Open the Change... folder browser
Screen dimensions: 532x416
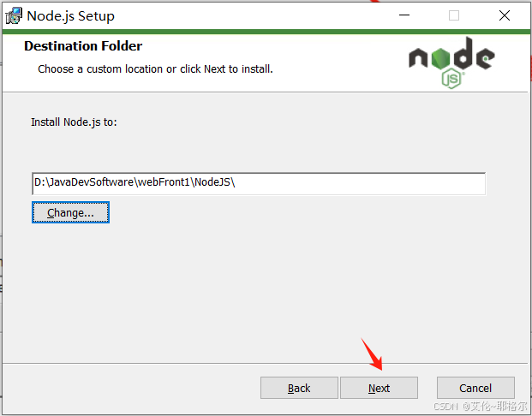(x=70, y=212)
